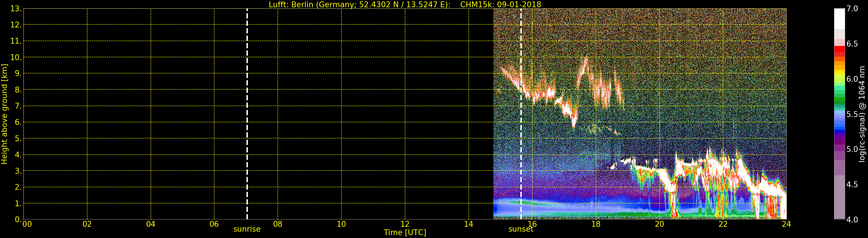This screenshot has height=238, width=868.
Task: Click the colorbar scale value '6.5'
Action: (x=852, y=44)
